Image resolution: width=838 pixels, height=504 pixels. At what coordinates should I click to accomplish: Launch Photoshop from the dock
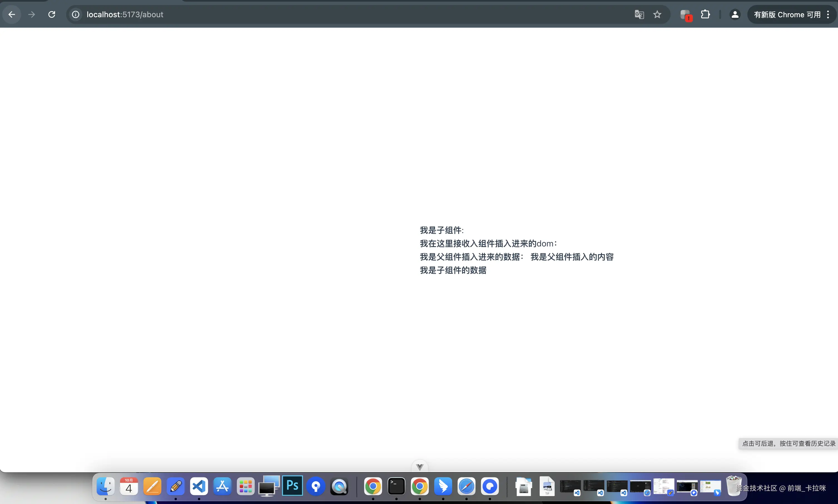[x=292, y=486]
